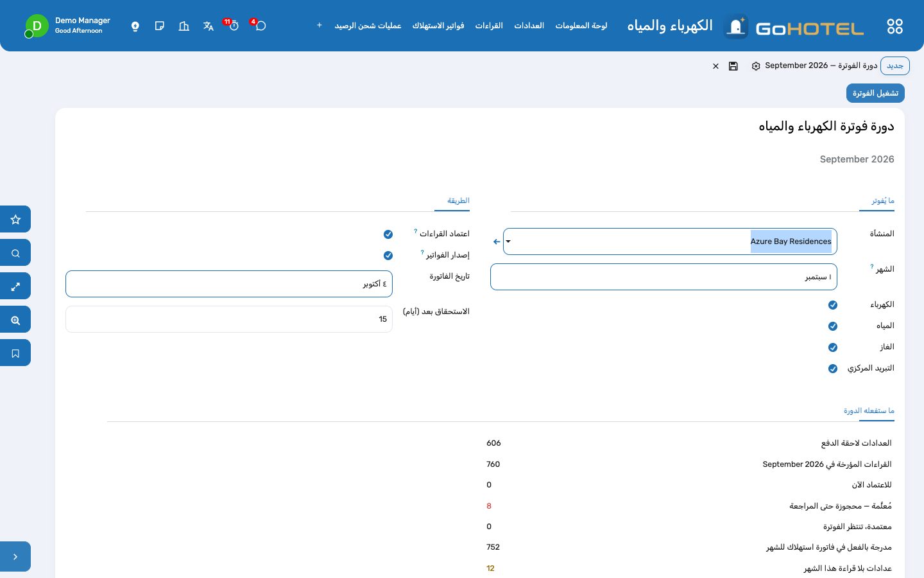Click the red value 8 for flagged readings
924x578 pixels.
click(489, 506)
